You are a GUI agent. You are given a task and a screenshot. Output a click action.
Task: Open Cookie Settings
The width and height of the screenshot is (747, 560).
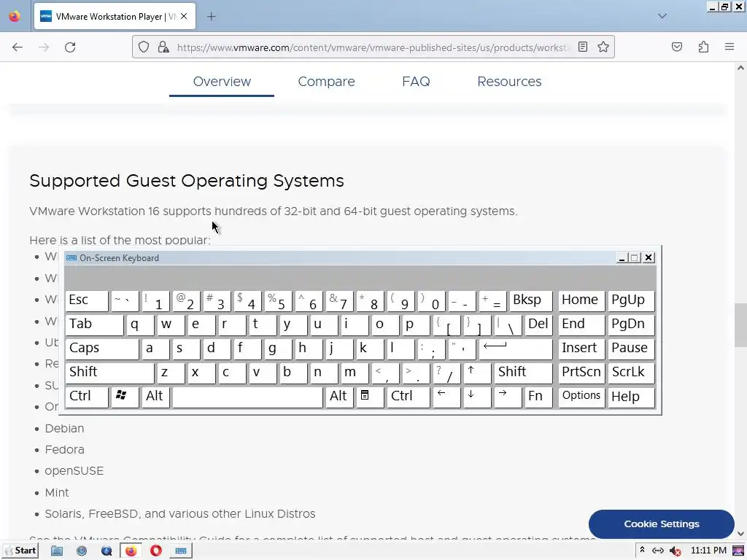[661, 524]
